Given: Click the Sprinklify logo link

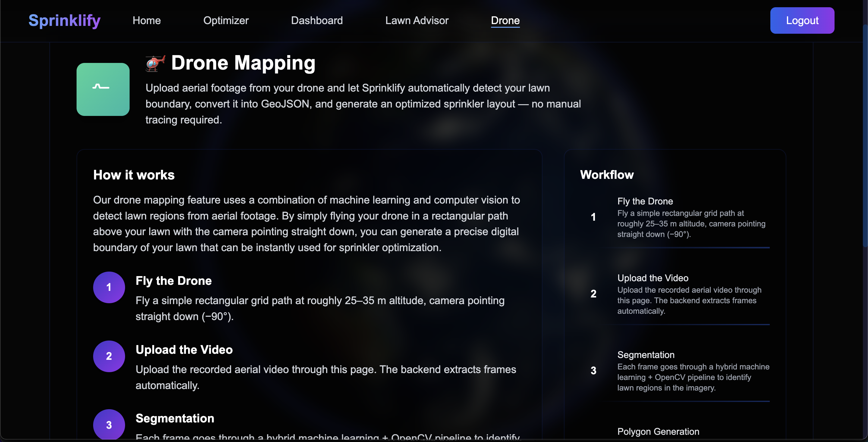Looking at the screenshot, I should click(64, 20).
